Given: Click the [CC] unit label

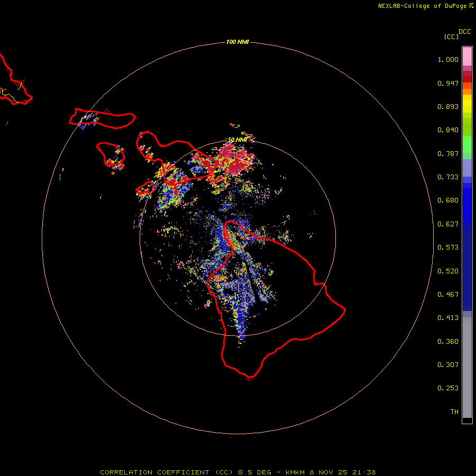Looking at the screenshot, I should (x=451, y=36).
